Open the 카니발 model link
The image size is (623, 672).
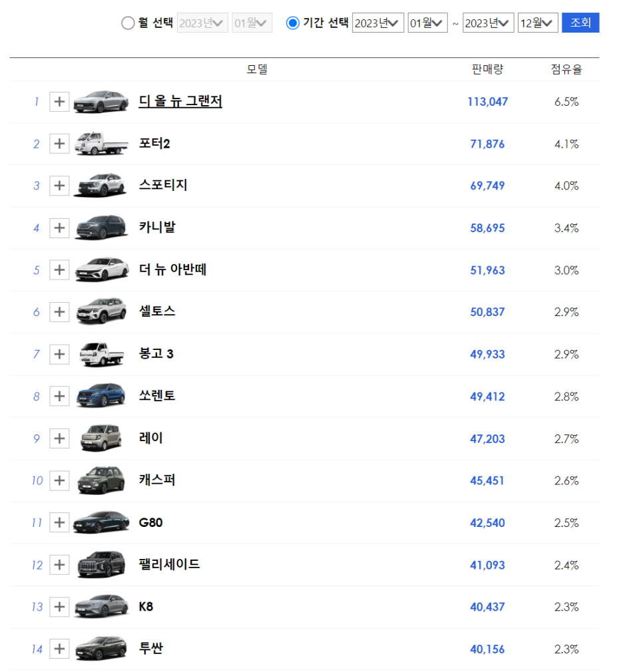(x=157, y=227)
